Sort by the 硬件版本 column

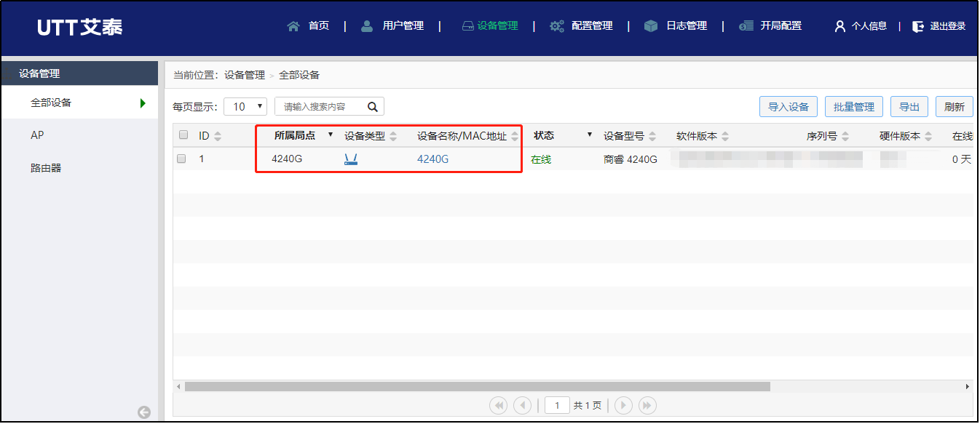click(928, 136)
